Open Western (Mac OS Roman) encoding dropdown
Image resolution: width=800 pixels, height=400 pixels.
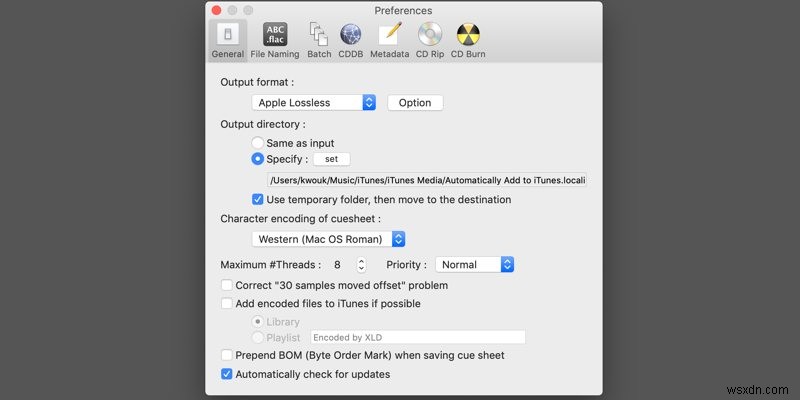tap(329, 239)
